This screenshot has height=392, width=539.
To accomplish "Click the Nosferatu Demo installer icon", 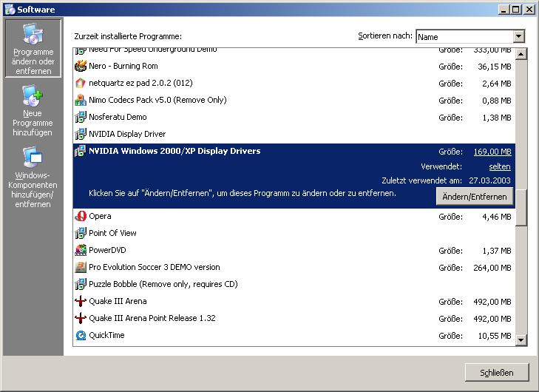I will coord(81,117).
